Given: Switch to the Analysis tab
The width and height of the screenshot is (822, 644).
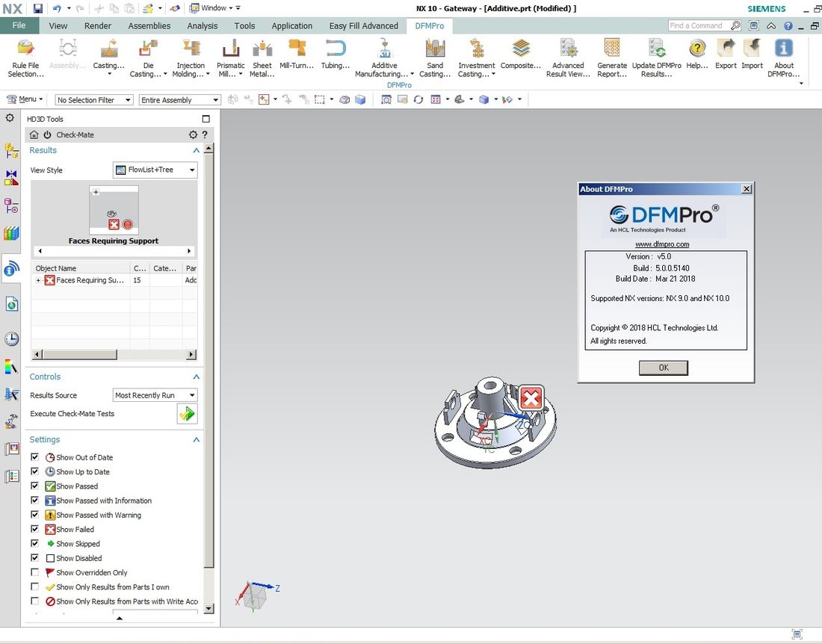Looking at the screenshot, I should point(203,25).
